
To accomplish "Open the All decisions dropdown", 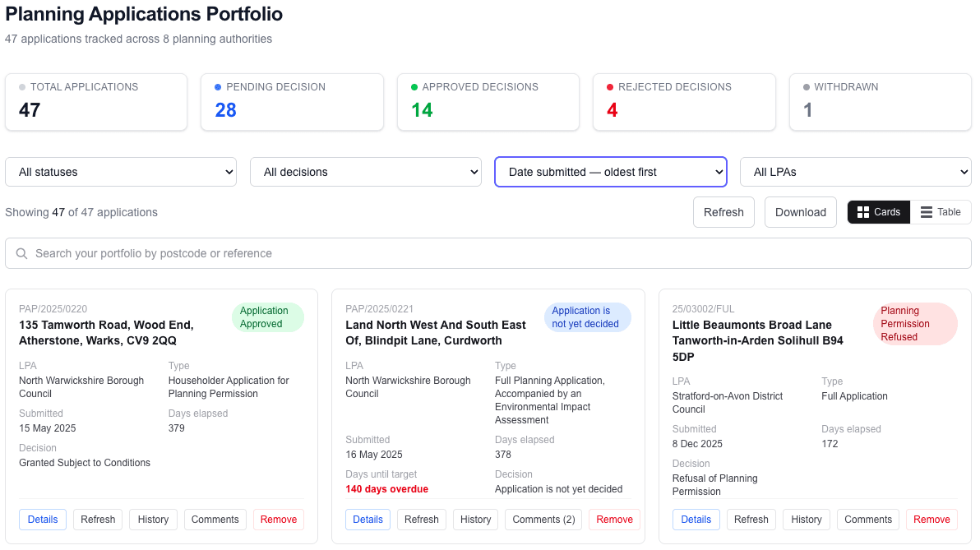I will point(366,172).
